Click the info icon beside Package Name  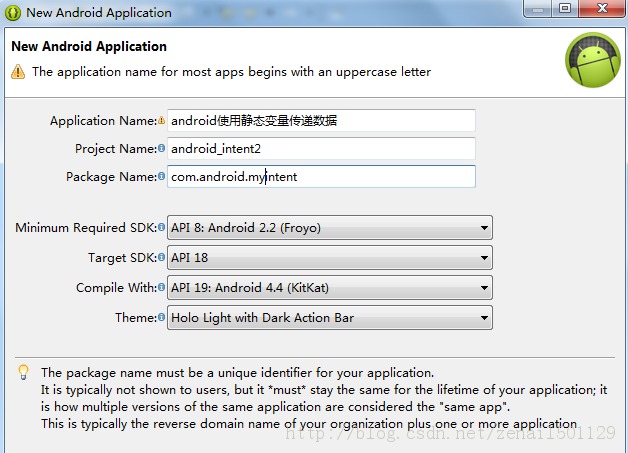tap(161, 176)
